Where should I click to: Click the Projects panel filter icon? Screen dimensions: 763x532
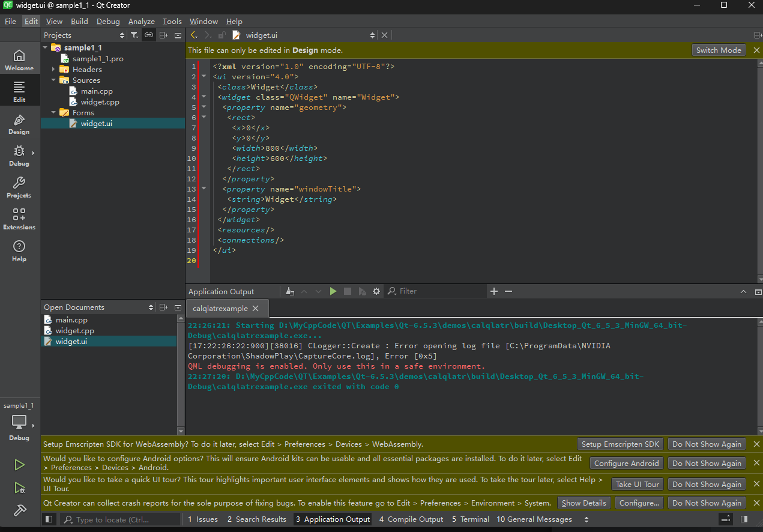[134, 35]
